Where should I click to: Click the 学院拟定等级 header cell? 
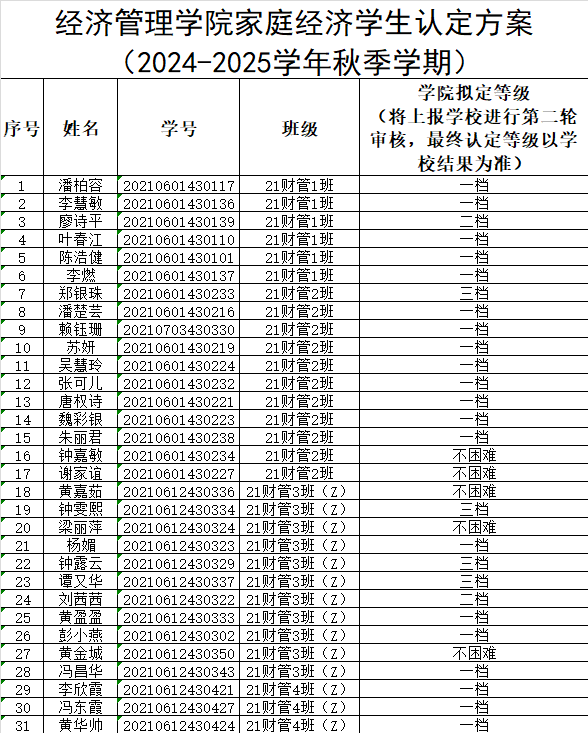[474, 128]
